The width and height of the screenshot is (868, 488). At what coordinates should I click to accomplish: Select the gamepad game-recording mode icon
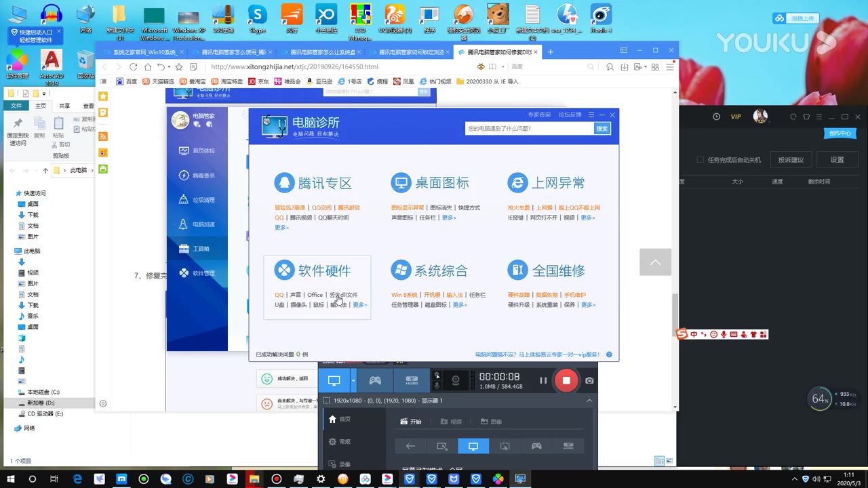pos(374,380)
